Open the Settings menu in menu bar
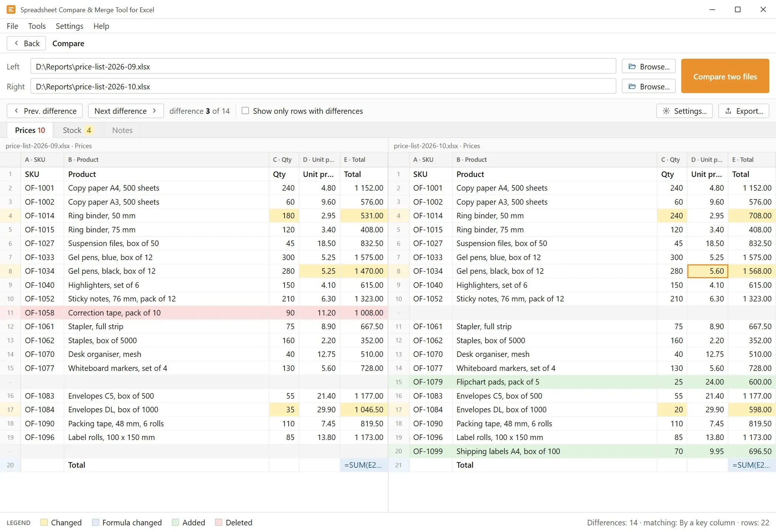The image size is (776, 532). click(x=69, y=26)
